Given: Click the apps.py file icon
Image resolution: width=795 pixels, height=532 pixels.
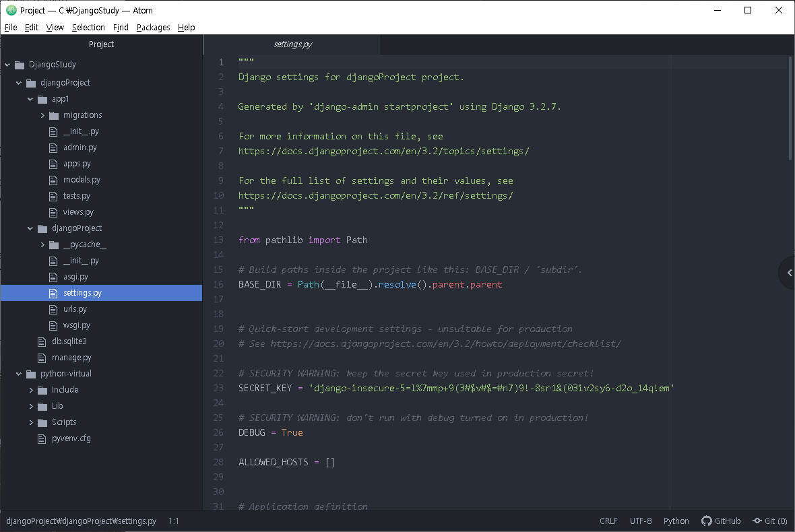Looking at the screenshot, I should [x=53, y=164].
